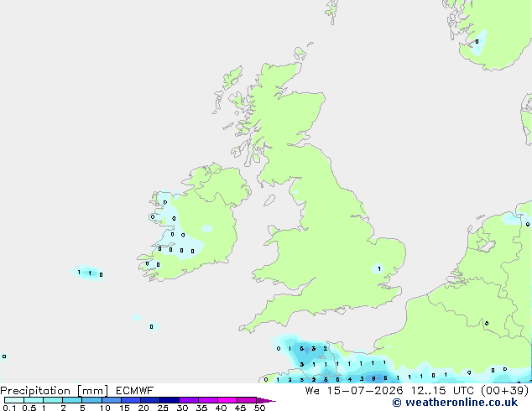The image size is (532, 411).
Task: Select the 30 mm purple legend swatch
Action: tap(189, 400)
